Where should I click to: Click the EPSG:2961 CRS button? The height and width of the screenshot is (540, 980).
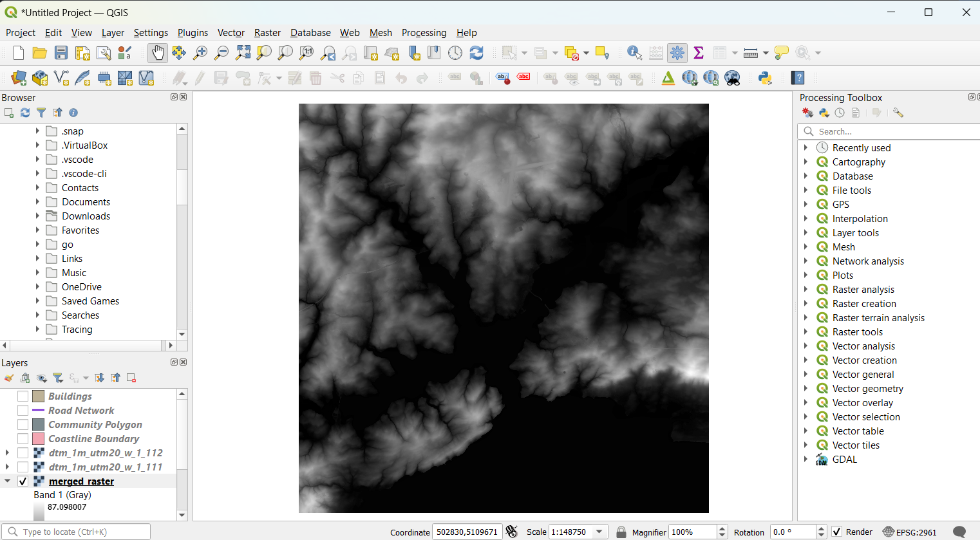pyautogui.click(x=909, y=532)
